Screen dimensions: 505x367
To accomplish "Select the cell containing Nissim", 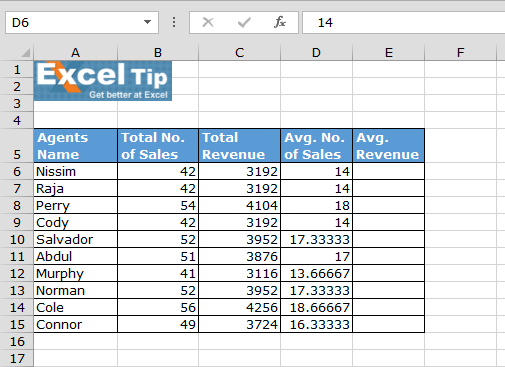I will (x=76, y=171).
